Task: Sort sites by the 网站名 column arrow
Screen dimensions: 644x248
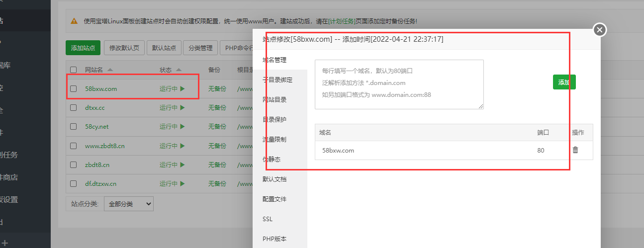Action: pos(110,70)
